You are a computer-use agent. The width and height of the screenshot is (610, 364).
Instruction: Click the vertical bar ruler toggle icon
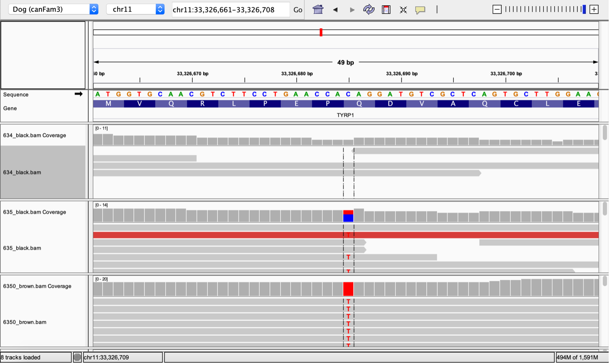(437, 9)
